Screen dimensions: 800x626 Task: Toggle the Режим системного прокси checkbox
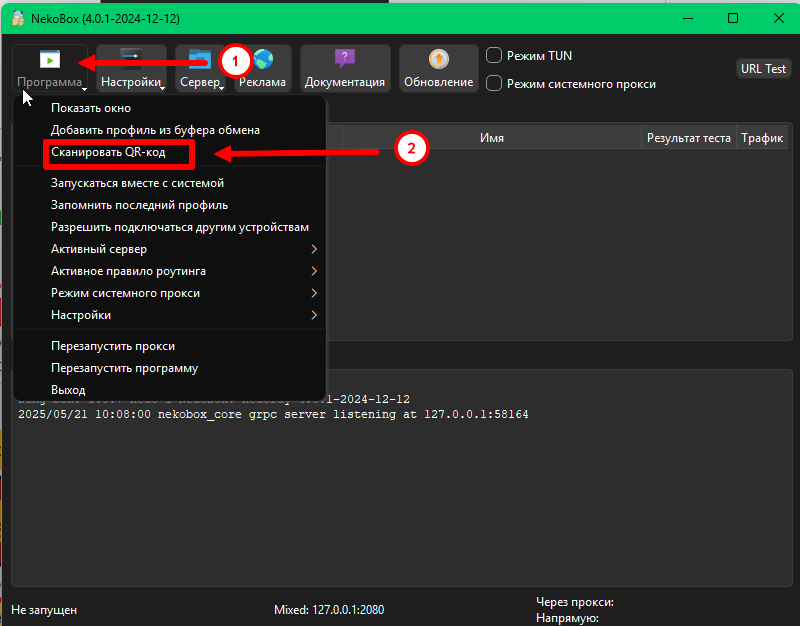[x=494, y=84]
